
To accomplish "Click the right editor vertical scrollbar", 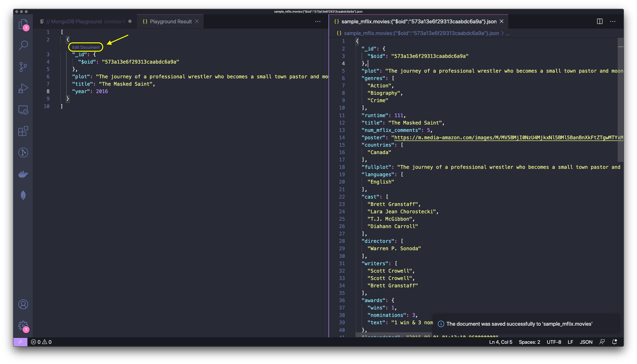I will [x=620, y=100].
